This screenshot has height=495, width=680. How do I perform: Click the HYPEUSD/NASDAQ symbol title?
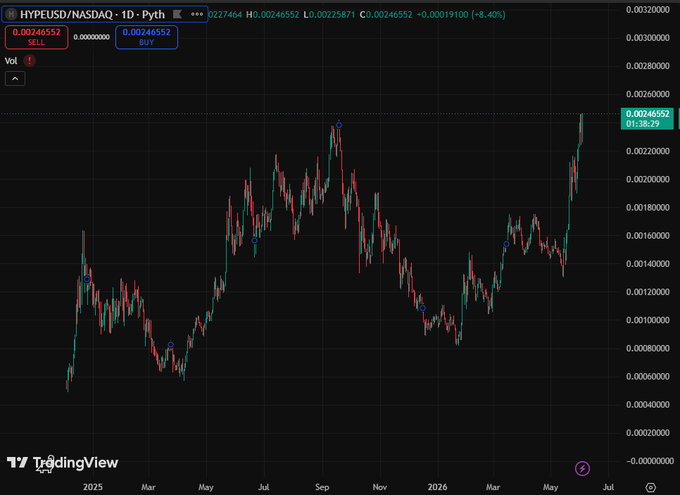[x=68, y=14]
